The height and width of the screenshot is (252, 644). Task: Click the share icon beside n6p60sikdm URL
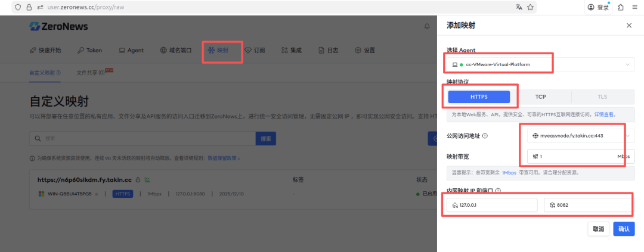coord(138,180)
